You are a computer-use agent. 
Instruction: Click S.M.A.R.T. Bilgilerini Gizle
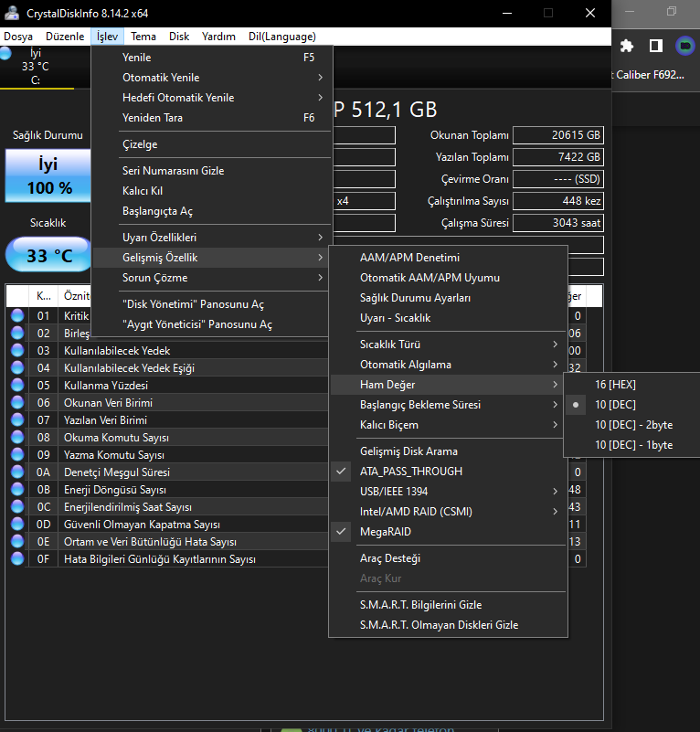pyautogui.click(x=449, y=605)
